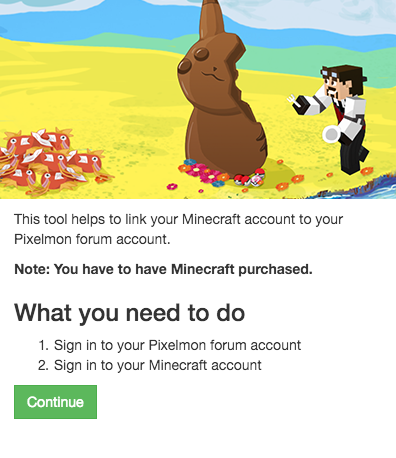Click the orange flower by character's feet
Viewport: 396px width, 458px height.
367,171
